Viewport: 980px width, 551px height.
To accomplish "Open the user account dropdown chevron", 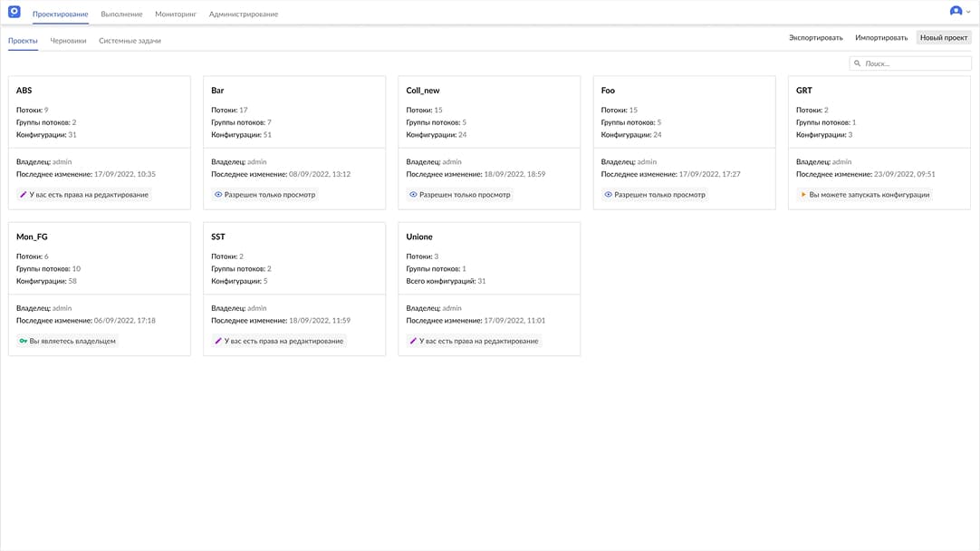I will 969,13.
